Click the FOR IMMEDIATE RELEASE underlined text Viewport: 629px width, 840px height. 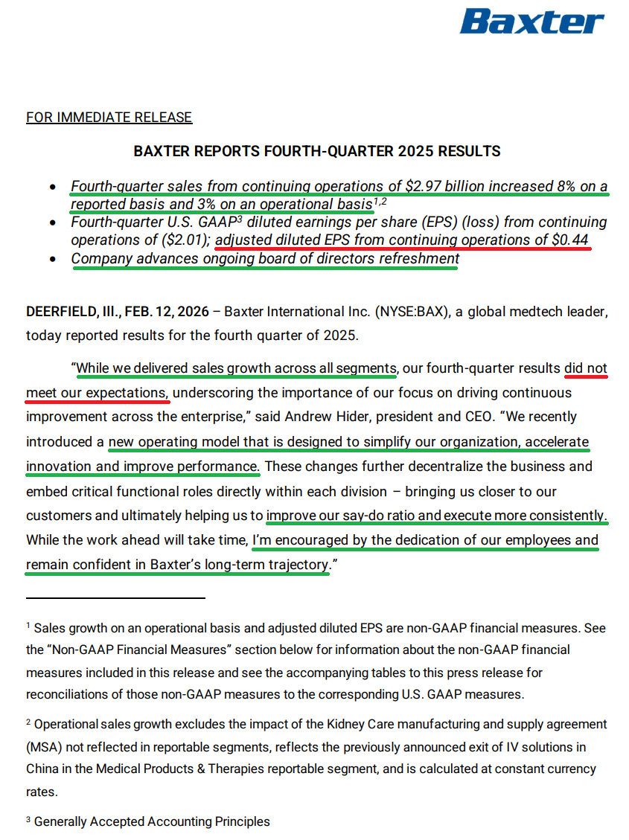[x=109, y=118]
